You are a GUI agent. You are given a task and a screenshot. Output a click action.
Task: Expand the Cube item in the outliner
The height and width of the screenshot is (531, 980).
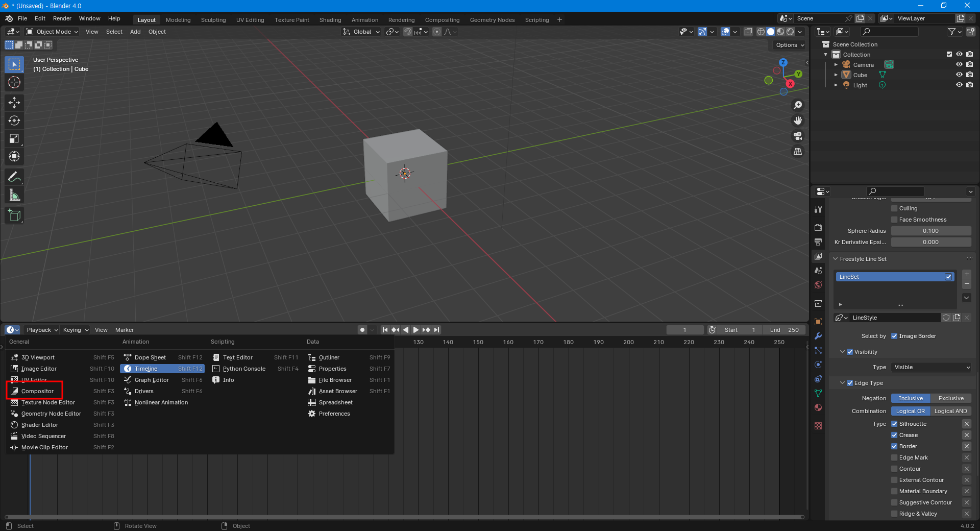pyautogui.click(x=836, y=75)
